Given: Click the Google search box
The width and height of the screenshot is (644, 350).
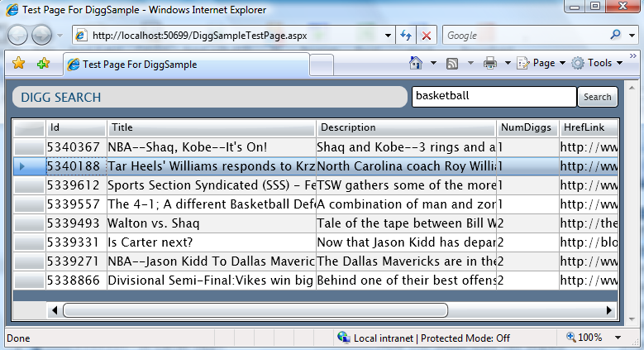Looking at the screenshot, I should [x=523, y=36].
